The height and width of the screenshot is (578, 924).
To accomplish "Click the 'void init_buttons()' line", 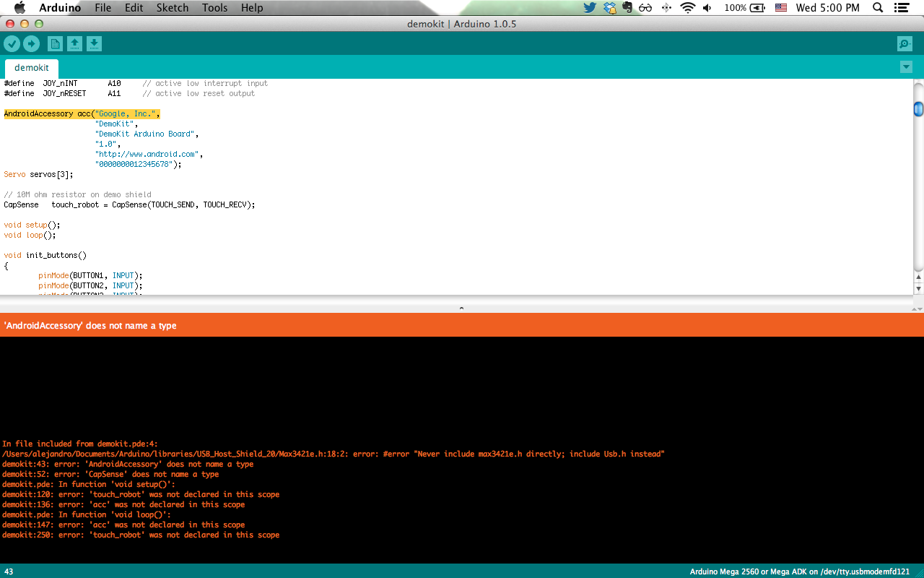I will [x=45, y=256].
